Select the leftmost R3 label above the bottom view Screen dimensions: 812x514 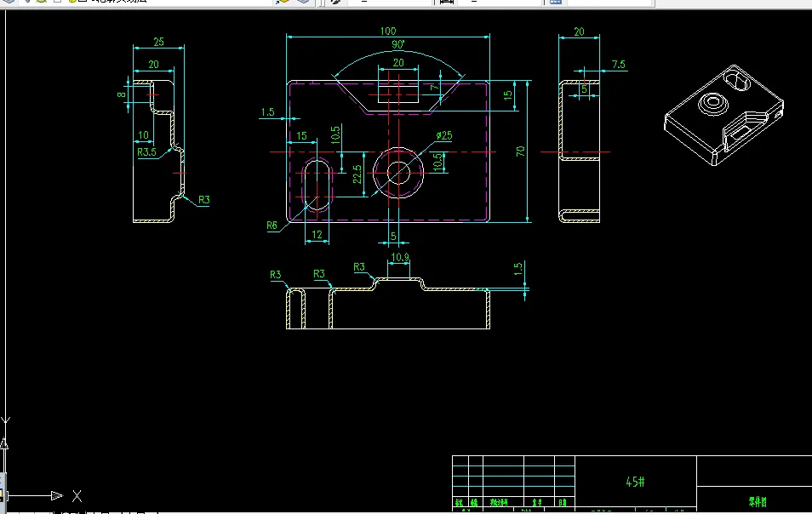[276, 274]
